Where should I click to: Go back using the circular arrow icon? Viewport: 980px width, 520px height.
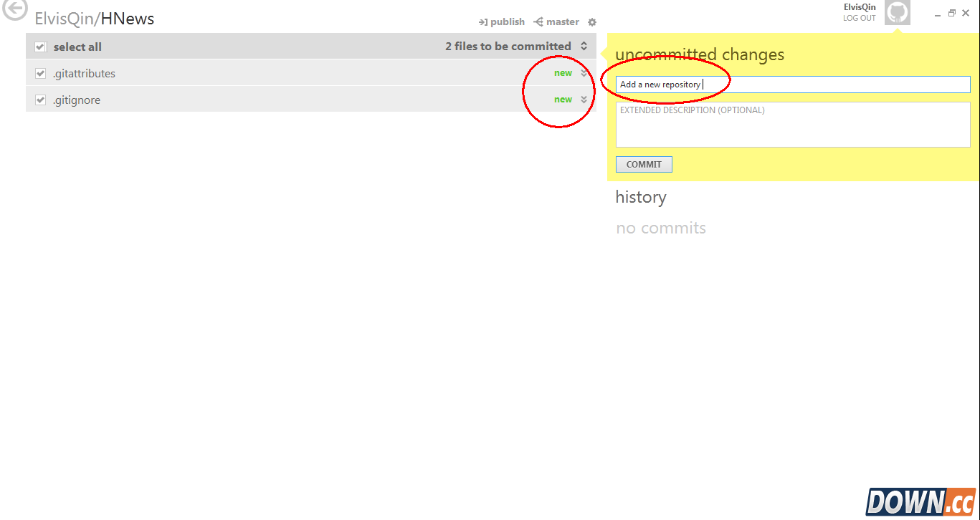click(14, 10)
